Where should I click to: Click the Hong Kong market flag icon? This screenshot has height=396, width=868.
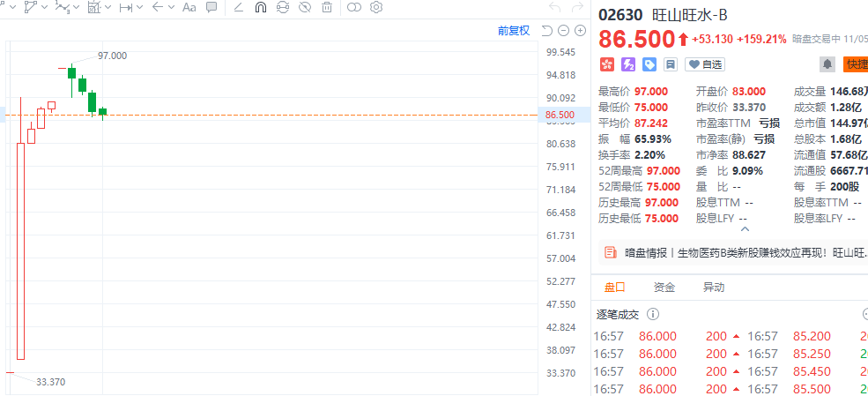tap(606, 64)
